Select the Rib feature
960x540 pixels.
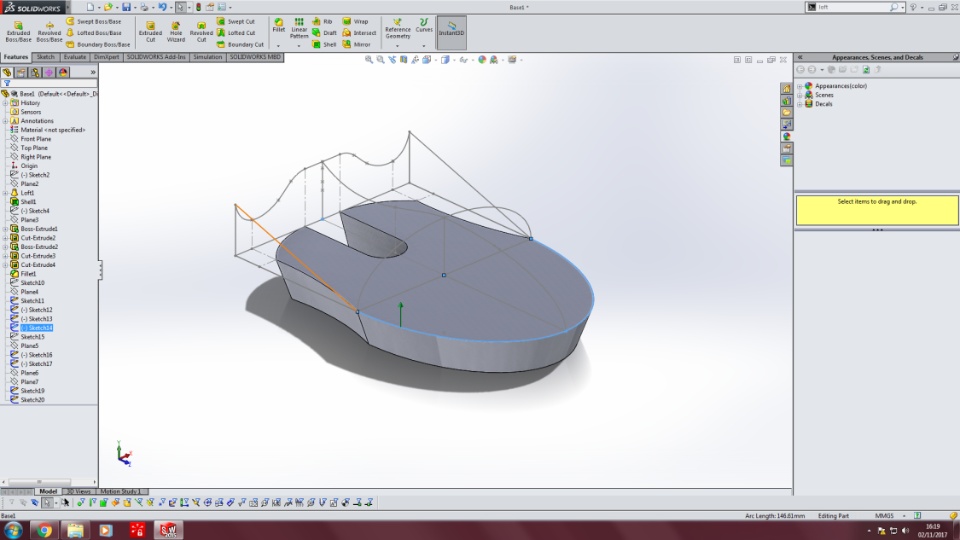click(x=322, y=21)
